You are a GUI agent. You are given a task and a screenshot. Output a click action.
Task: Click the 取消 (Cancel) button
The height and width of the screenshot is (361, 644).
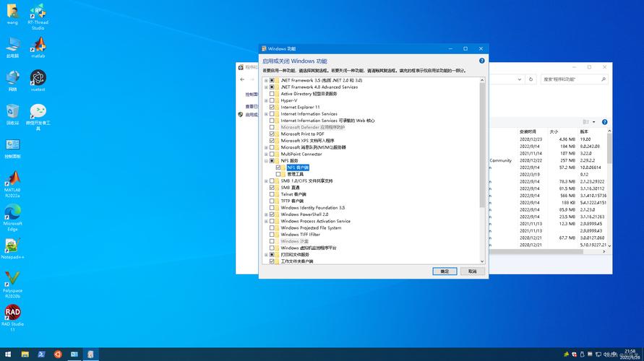click(x=472, y=271)
